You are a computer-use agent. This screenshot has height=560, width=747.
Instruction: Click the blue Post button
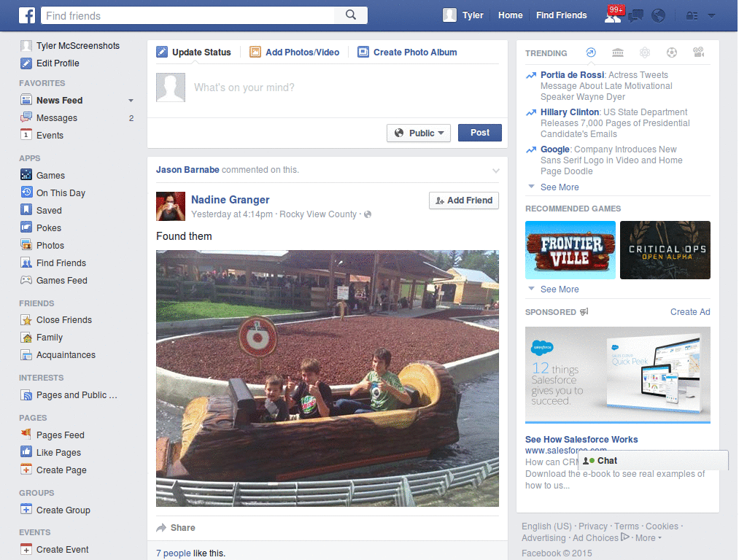[480, 133]
